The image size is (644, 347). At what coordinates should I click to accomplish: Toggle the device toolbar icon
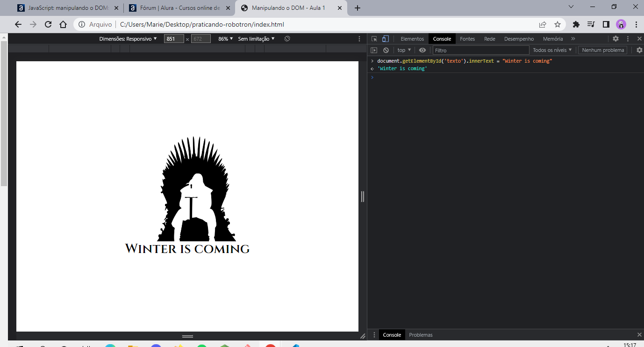[x=385, y=39]
